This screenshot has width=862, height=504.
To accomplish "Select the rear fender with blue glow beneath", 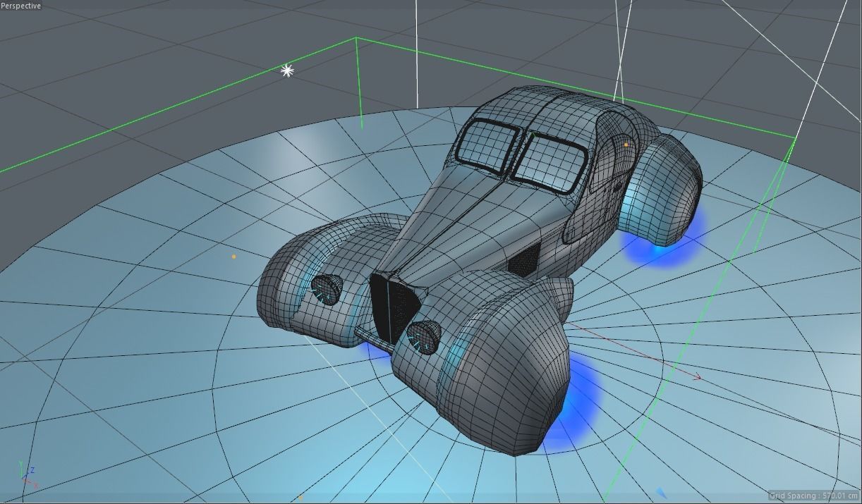I will coord(661,191).
